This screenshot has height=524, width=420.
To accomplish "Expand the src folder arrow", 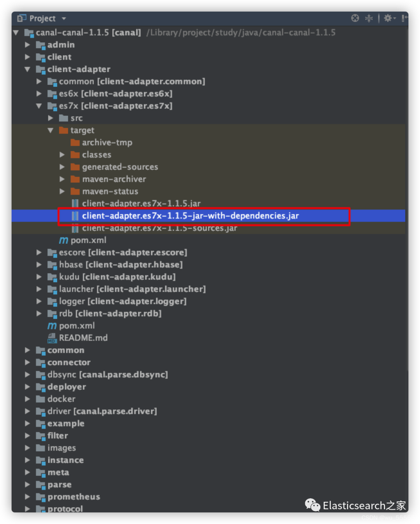I will [x=51, y=118].
